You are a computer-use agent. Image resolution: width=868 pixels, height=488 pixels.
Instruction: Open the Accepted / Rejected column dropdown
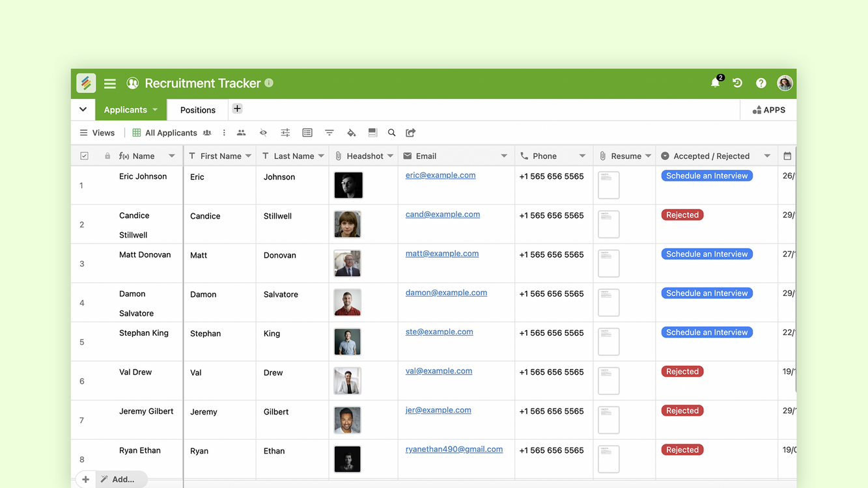[767, 156]
